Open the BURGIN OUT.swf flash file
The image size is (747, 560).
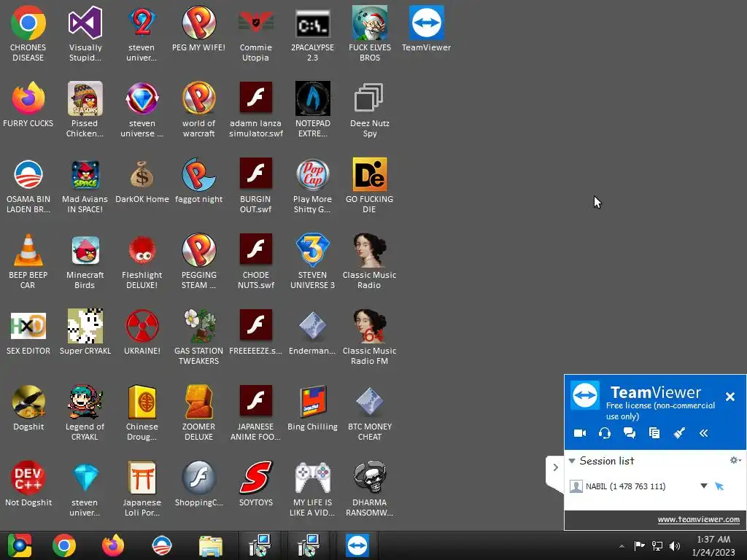(x=255, y=186)
